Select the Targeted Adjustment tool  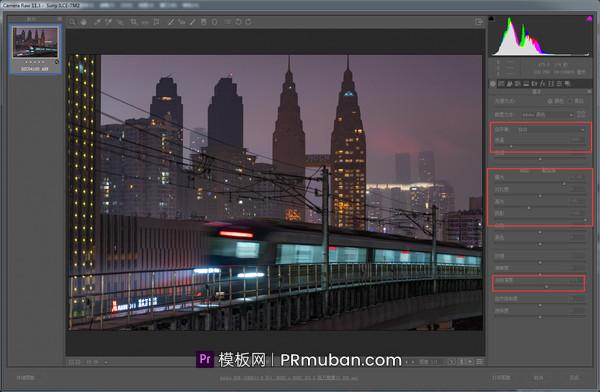120,22
